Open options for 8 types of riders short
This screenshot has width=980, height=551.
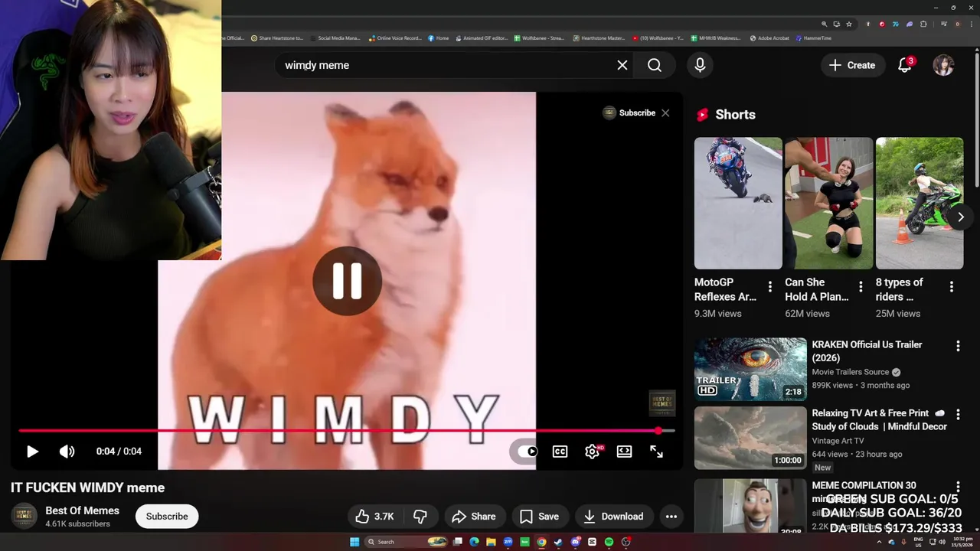[x=951, y=287]
